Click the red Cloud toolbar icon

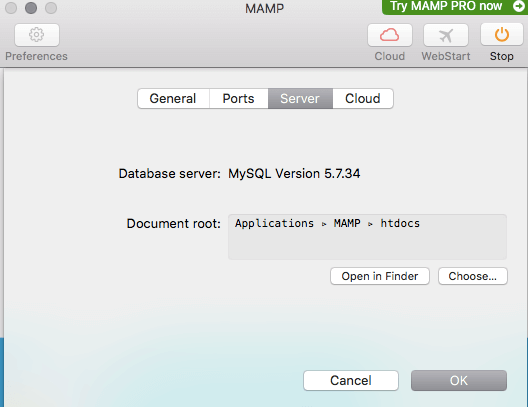390,35
